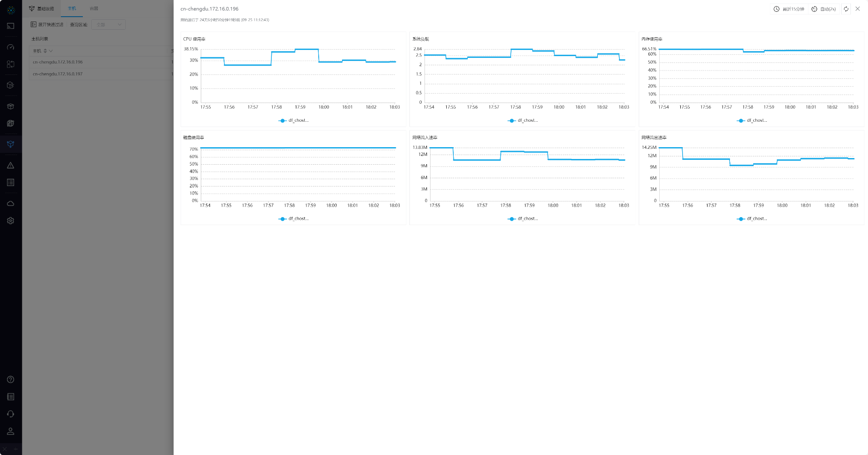Click the refresh icon in the detail panel

(846, 9)
